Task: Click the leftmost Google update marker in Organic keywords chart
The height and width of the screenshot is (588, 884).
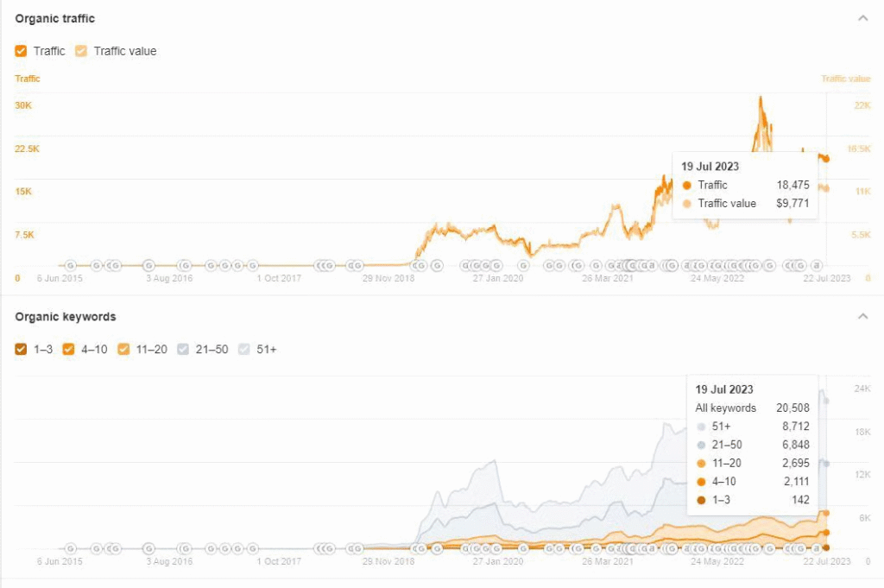Action: (70, 548)
